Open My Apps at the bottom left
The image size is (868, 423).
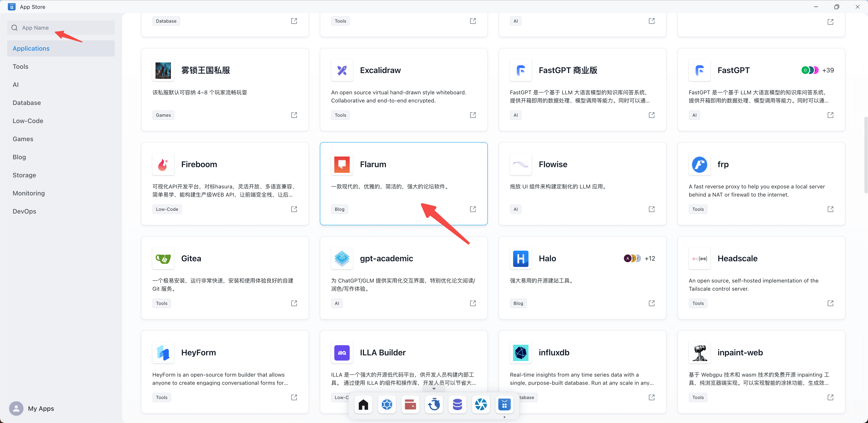tap(41, 408)
